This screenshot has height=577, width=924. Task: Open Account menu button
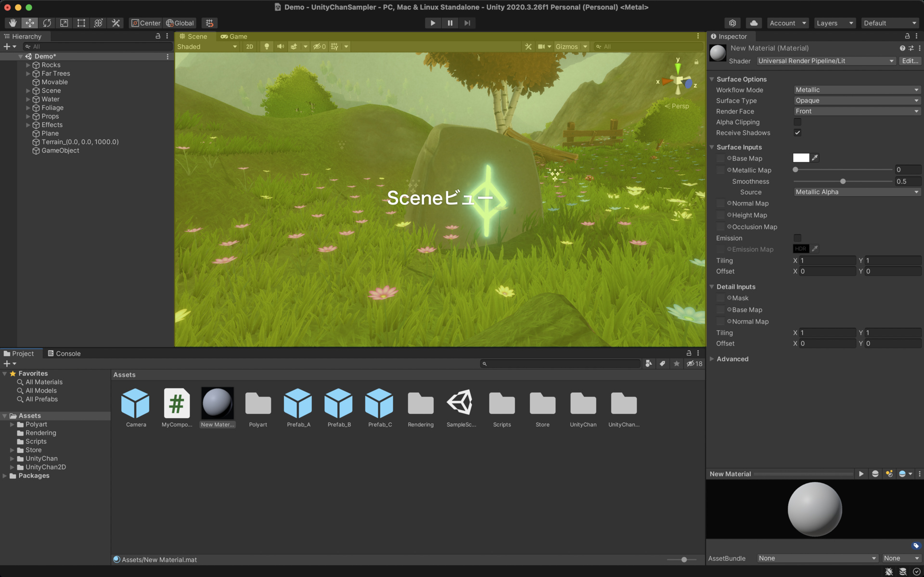tap(787, 23)
